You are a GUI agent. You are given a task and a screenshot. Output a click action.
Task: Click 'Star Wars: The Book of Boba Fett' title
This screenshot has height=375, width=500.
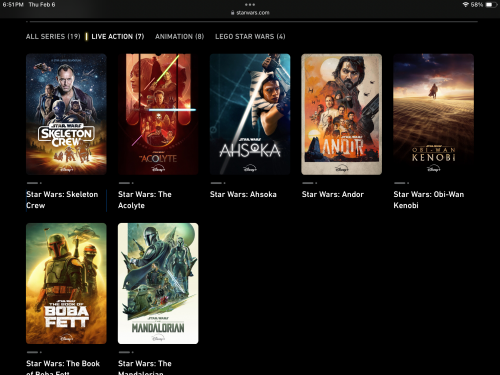63,368
